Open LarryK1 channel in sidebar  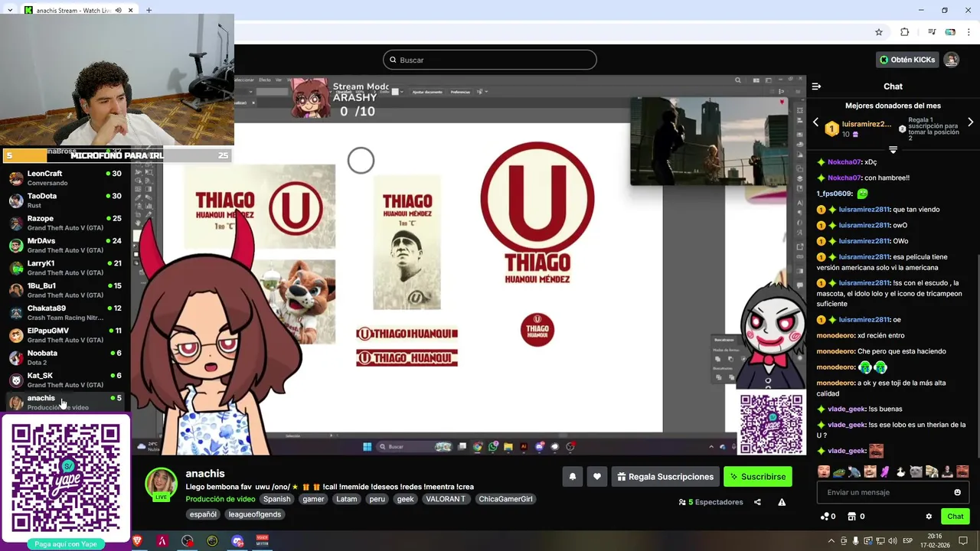(x=65, y=268)
